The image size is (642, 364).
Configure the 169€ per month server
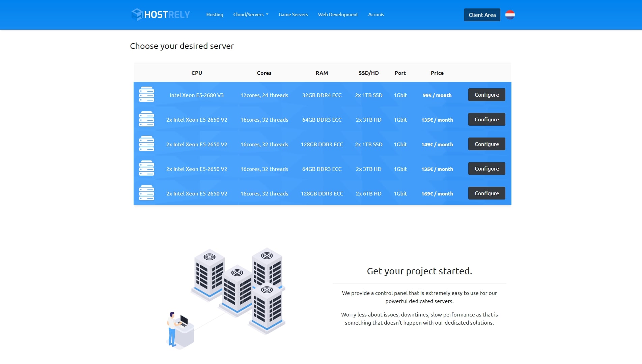pyautogui.click(x=486, y=193)
